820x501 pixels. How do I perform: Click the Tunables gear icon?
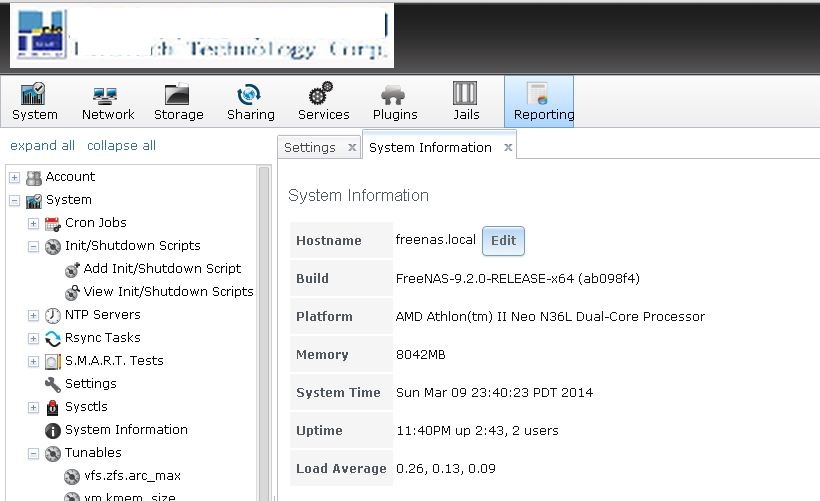click(x=52, y=454)
